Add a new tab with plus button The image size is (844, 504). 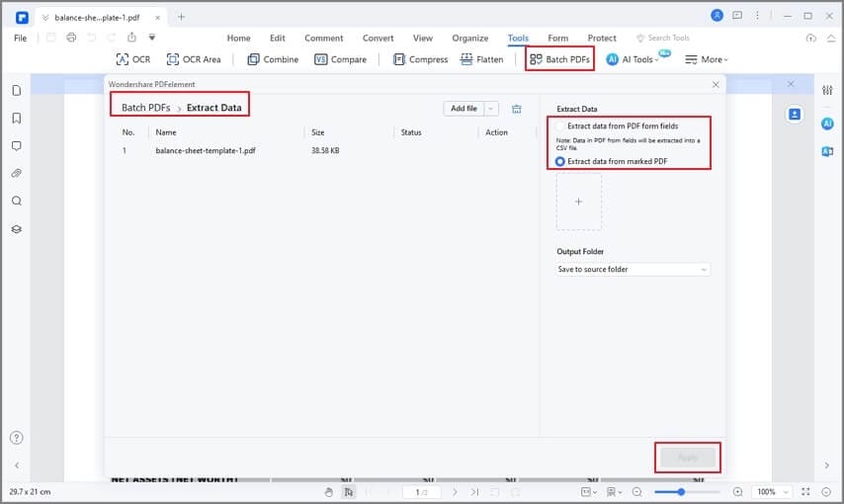tap(182, 17)
